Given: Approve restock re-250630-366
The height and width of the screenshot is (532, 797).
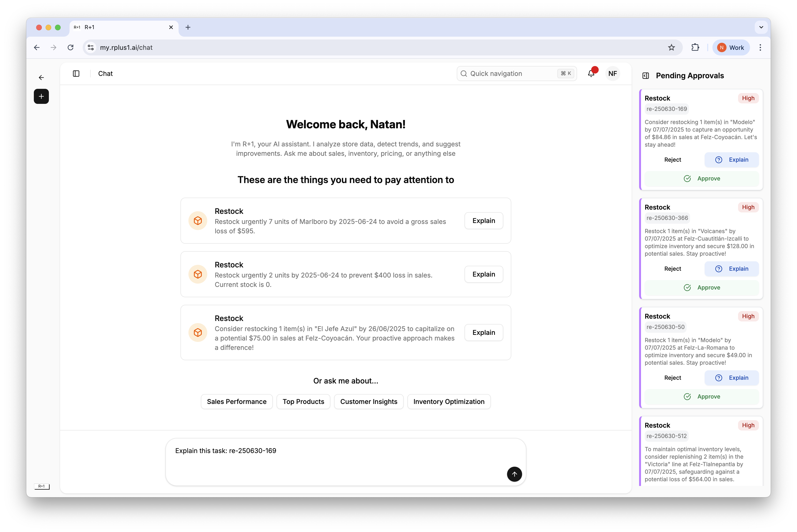Looking at the screenshot, I should (702, 287).
